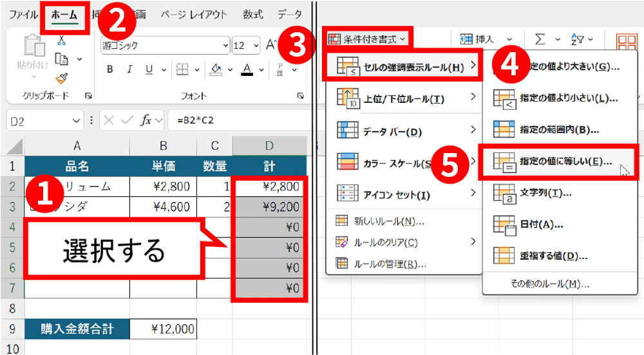The height and width of the screenshot is (355, 644).
Task: Select 重複する値 rule option
Action: click(x=560, y=256)
